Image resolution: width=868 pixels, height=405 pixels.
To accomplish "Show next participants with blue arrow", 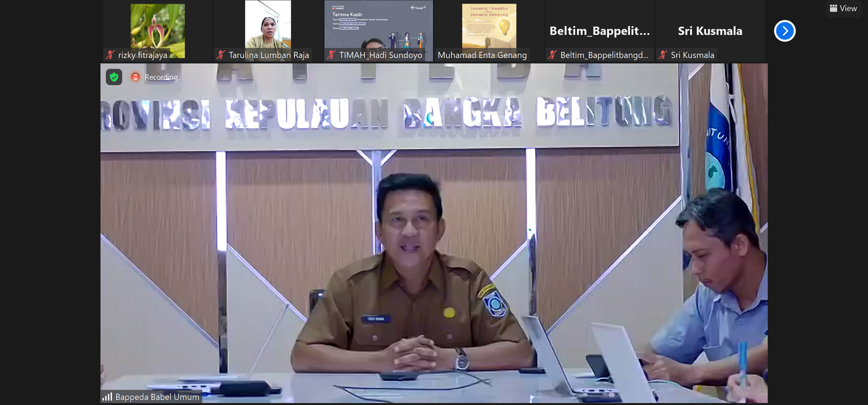I will pyautogui.click(x=785, y=31).
